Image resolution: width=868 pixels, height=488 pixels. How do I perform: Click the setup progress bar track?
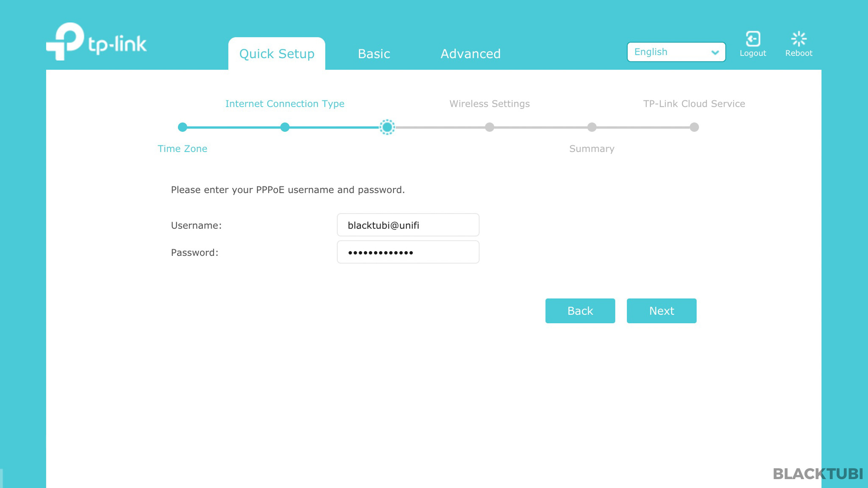437,127
